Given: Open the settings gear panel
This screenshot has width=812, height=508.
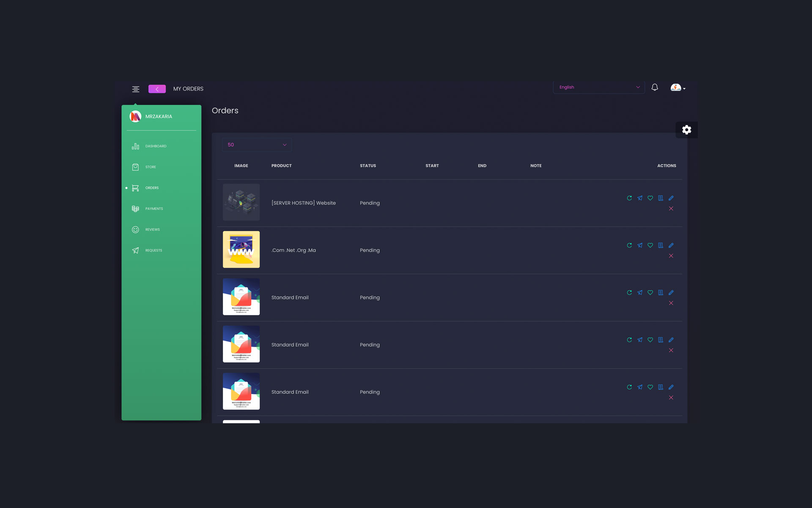Looking at the screenshot, I should click(x=686, y=130).
